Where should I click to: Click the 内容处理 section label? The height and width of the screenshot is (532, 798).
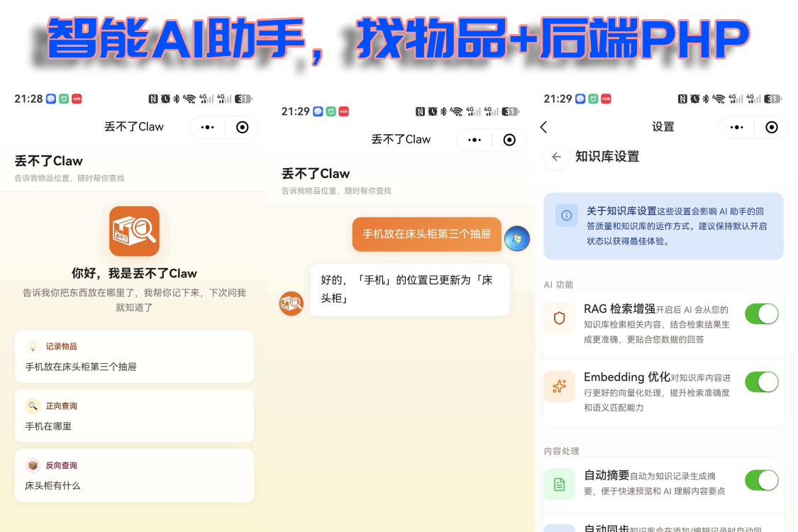(x=561, y=451)
